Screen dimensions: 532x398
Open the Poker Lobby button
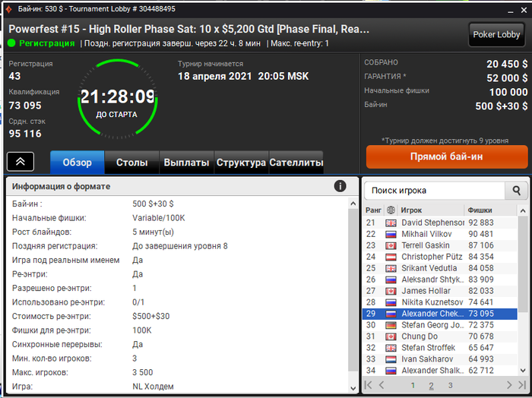pos(496,35)
